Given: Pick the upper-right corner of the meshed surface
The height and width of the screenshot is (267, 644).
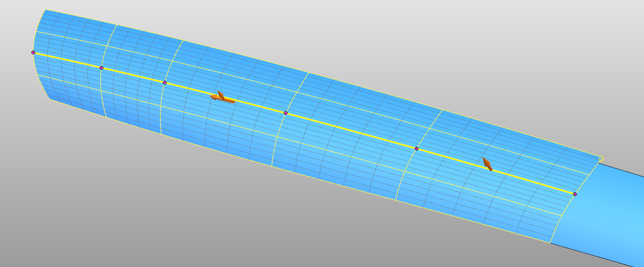Looking at the screenshot, I should 603,158.
